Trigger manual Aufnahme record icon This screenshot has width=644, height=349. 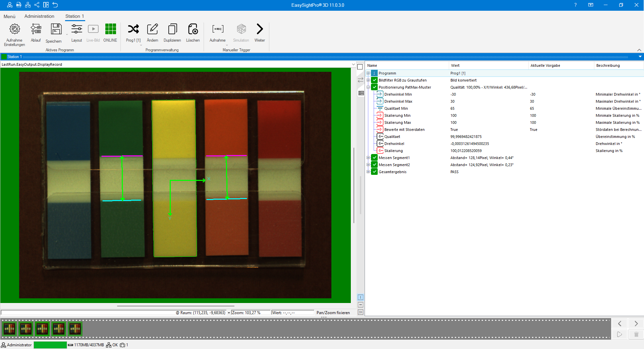coord(218,30)
